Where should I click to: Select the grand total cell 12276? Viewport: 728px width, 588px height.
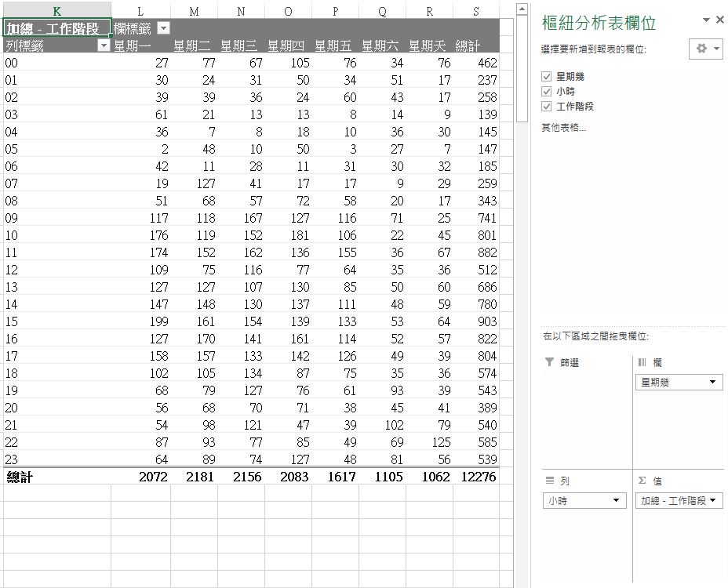click(x=476, y=477)
